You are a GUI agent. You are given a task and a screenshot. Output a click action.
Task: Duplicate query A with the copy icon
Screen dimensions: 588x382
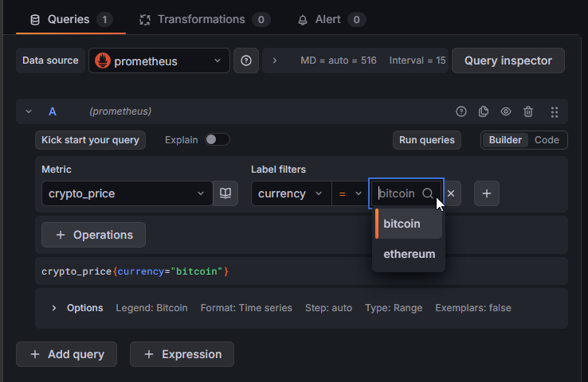[x=483, y=112]
